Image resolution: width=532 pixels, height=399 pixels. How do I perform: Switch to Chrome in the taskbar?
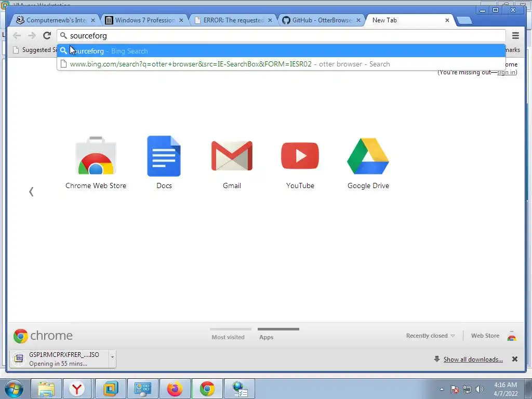pos(207,389)
